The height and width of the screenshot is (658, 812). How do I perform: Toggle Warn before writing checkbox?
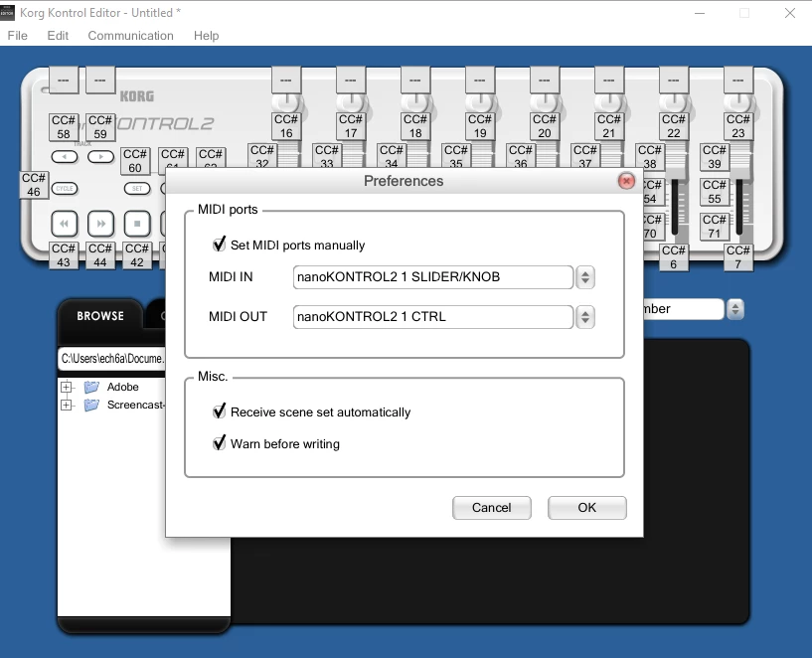point(220,442)
